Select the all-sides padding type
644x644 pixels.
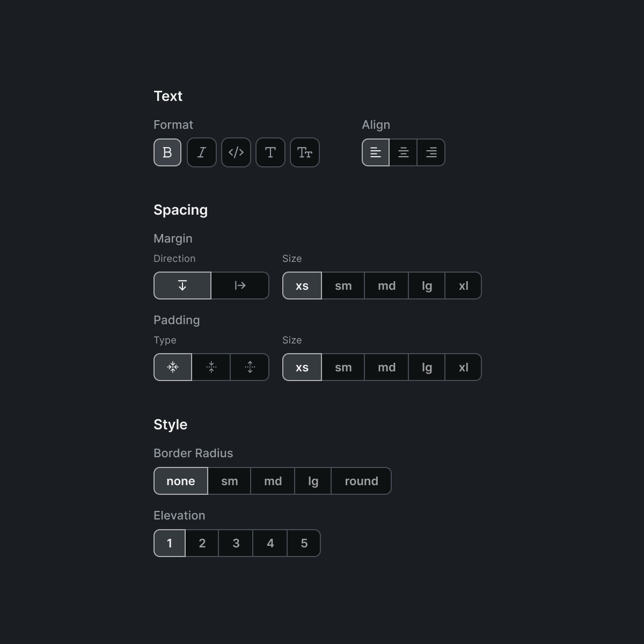pyautogui.click(x=172, y=367)
